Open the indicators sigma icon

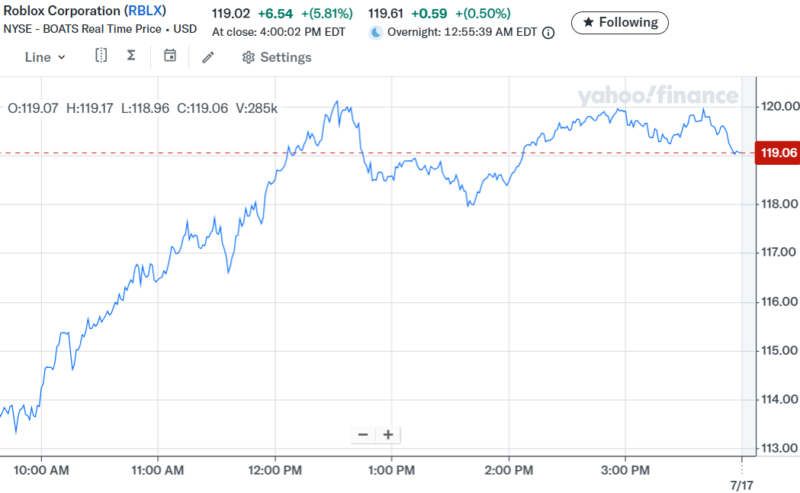(131, 56)
